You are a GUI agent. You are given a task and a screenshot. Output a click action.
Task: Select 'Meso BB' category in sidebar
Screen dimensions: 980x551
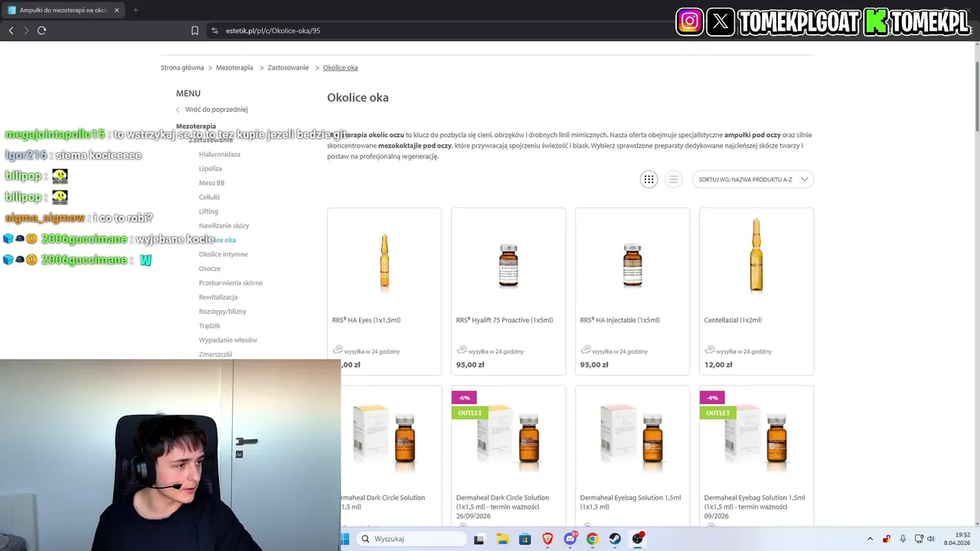coord(211,183)
